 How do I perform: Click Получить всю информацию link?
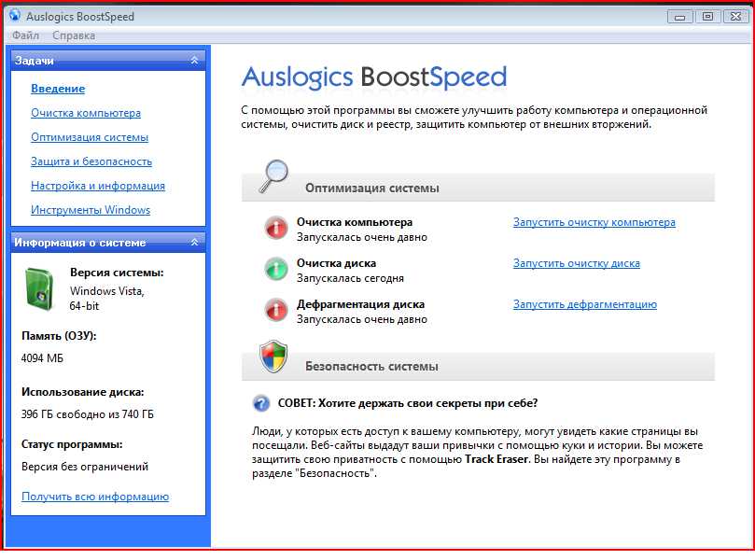point(95,497)
